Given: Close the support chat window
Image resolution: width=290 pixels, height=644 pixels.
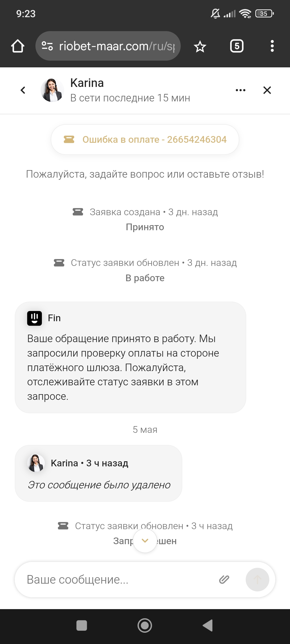Looking at the screenshot, I should pos(267,90).
